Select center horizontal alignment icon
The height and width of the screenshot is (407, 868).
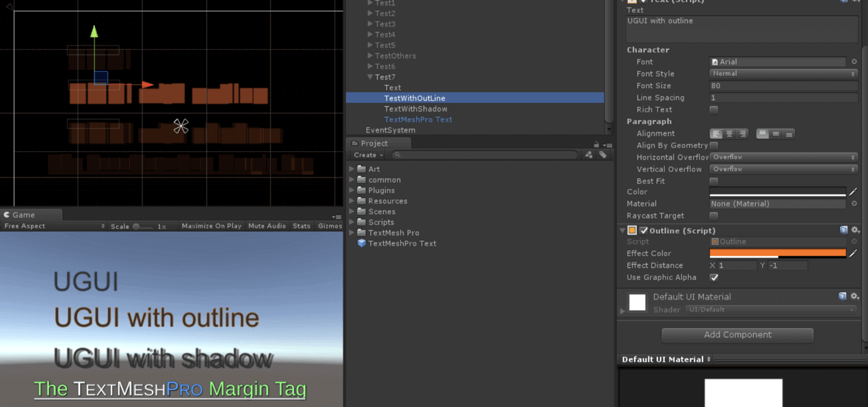coord(729,134)
